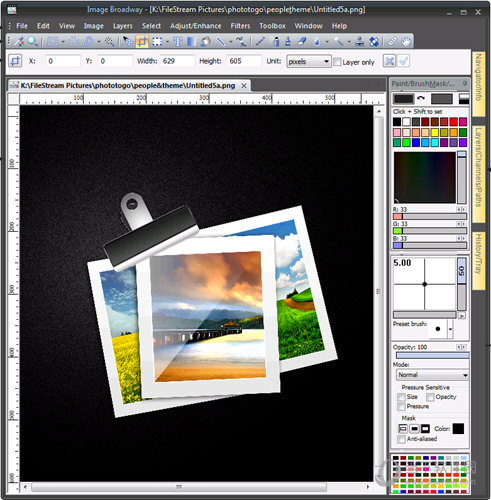Open the Unit pixels dropdown
This screenshot has height=500, width=491.
click(309, 61)
